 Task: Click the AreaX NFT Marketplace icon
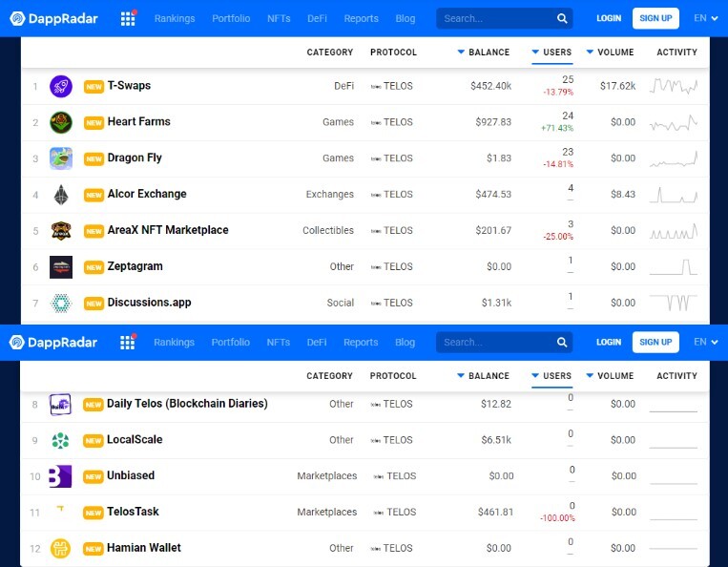61,231
